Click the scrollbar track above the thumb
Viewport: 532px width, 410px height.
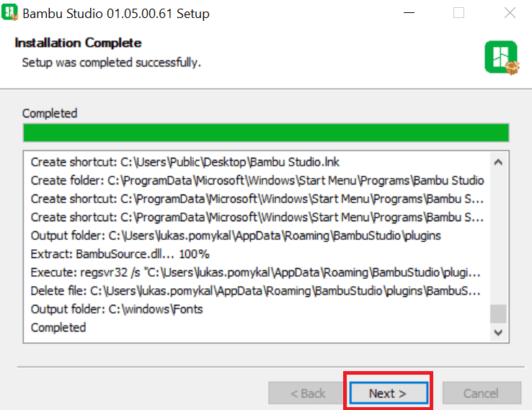[x=498, y=237]
